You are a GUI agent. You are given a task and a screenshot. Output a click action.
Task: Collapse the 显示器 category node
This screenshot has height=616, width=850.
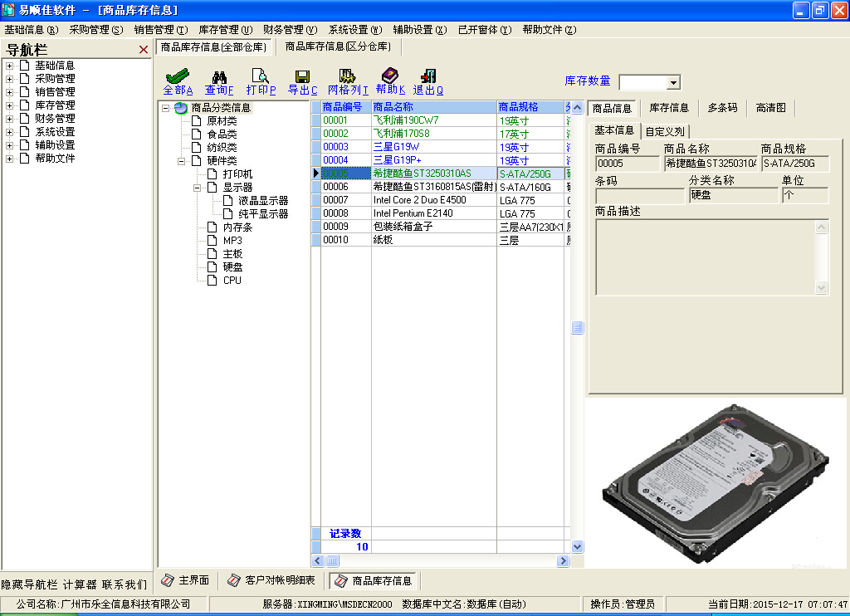point(198,188)
